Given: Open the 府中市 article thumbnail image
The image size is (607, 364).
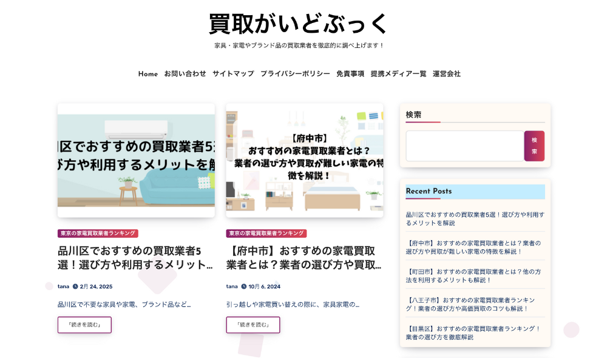Looking at the screenshot, I should [x=305, y=160].
